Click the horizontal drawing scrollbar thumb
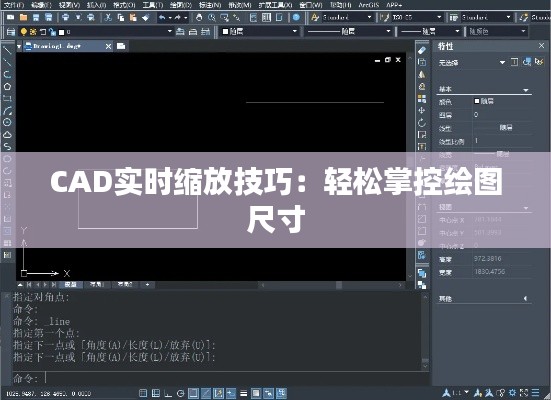 tap(339, 285)
